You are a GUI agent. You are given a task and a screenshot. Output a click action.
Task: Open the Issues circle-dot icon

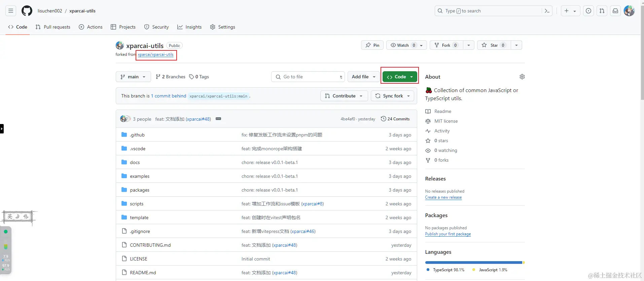click(588, 11)
